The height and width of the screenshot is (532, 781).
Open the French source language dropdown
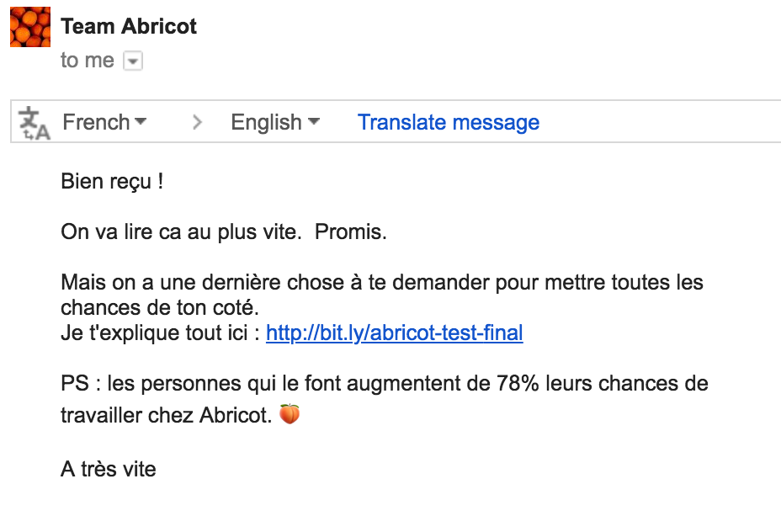104,122
